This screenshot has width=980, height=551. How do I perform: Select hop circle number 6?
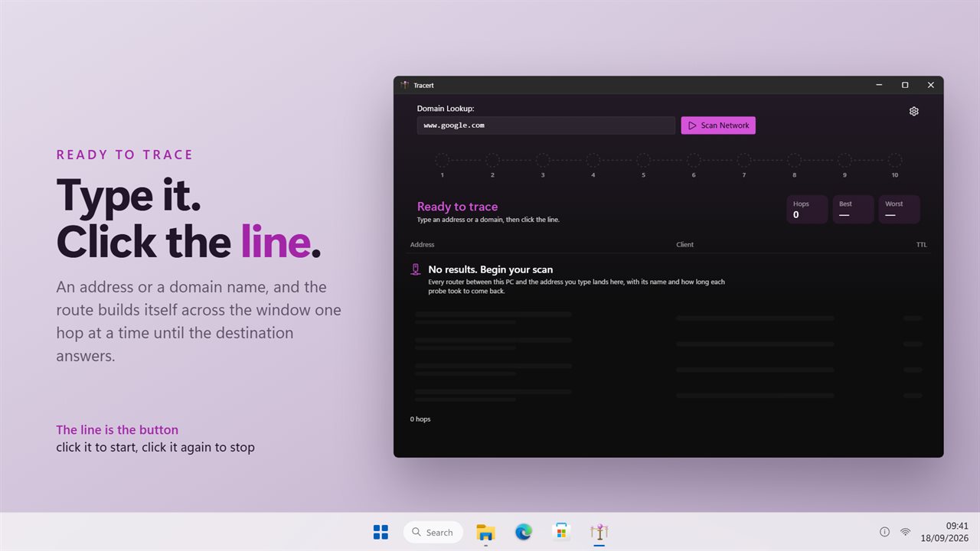point(694,161)
